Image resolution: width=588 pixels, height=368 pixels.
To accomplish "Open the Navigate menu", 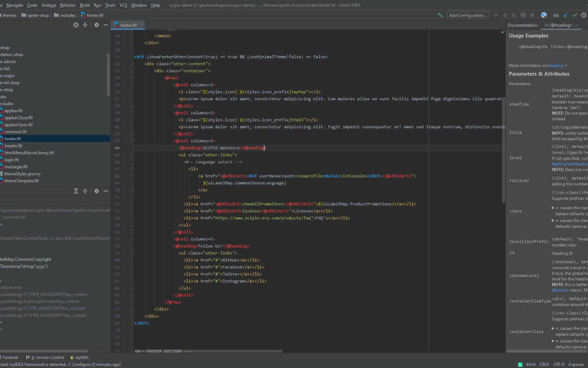I will [15, 5].
